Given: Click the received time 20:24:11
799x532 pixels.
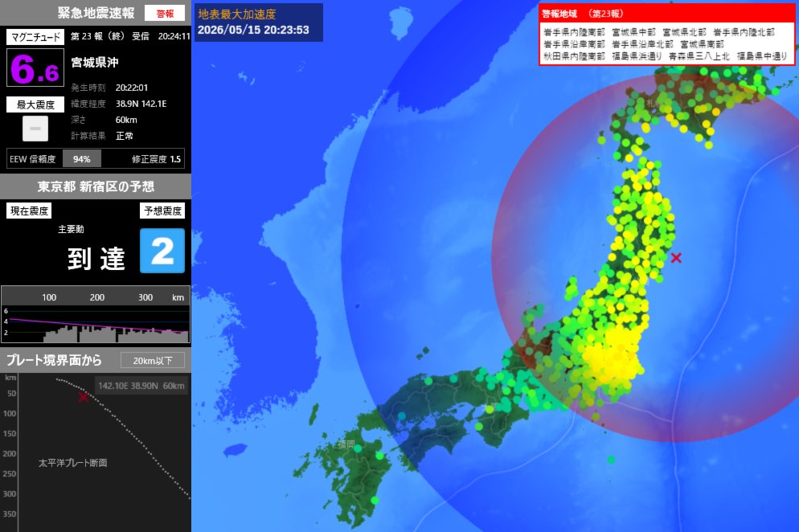Looking at the screenshot, I should [174, 36].
